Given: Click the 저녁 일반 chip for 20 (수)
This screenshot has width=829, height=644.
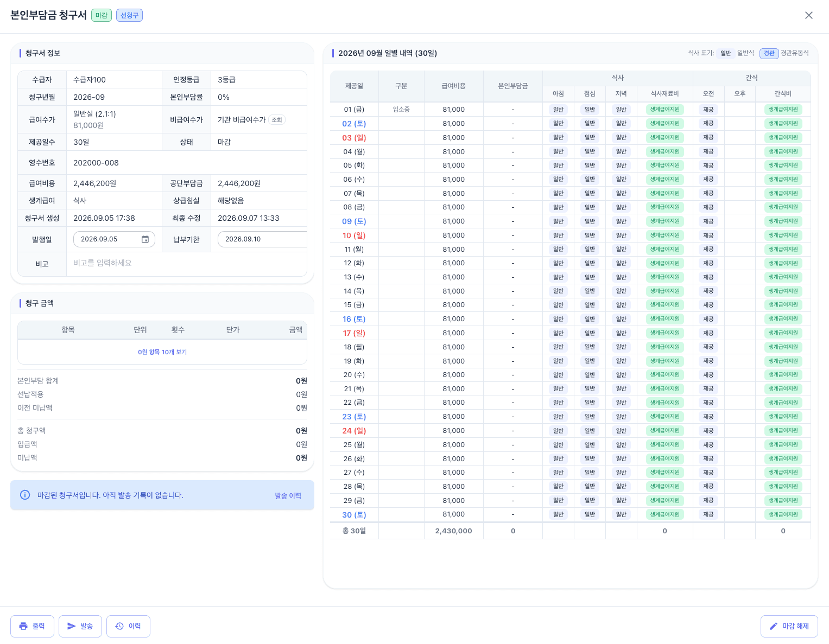Looking at the screenshot, I should coord(621,375).
